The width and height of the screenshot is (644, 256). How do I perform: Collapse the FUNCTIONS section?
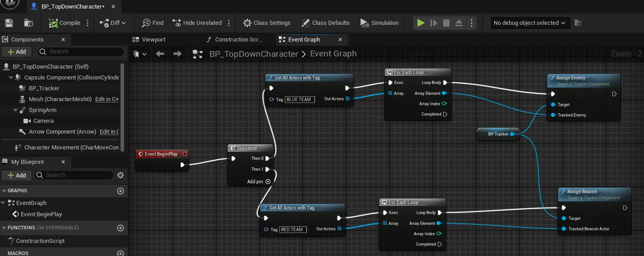coord(4,228)
